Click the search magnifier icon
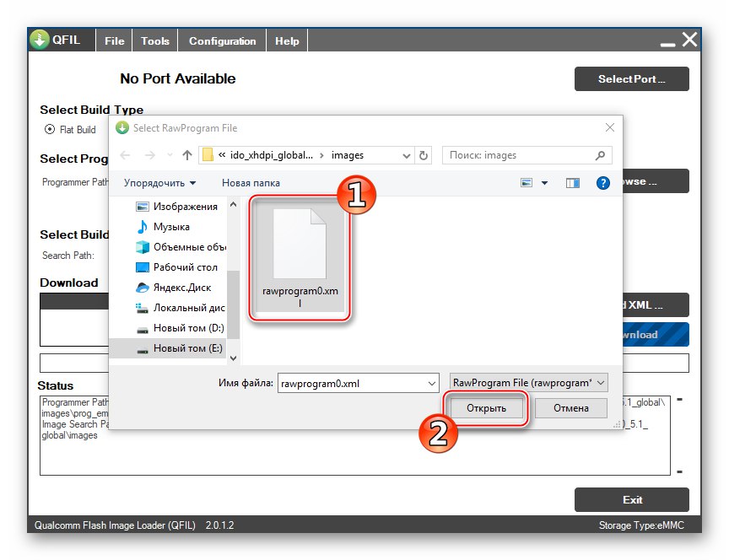Image resolution: width=729 pixels, height=560 pixels. point(600,155)
